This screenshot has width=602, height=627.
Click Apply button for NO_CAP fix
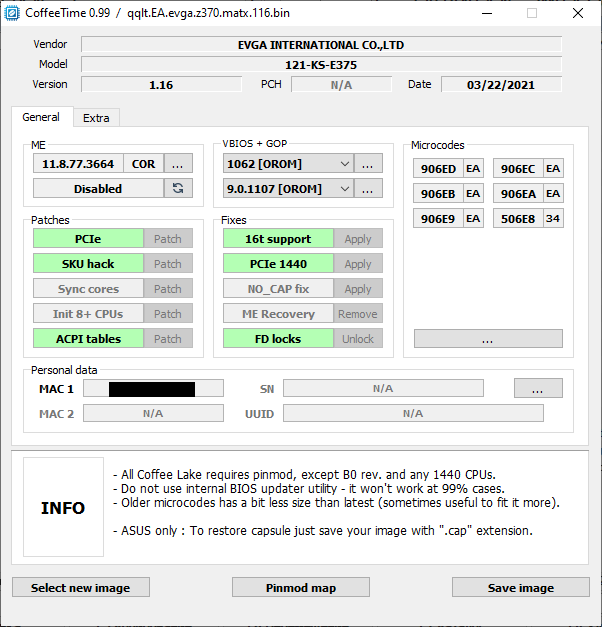(x=358, y=289)
